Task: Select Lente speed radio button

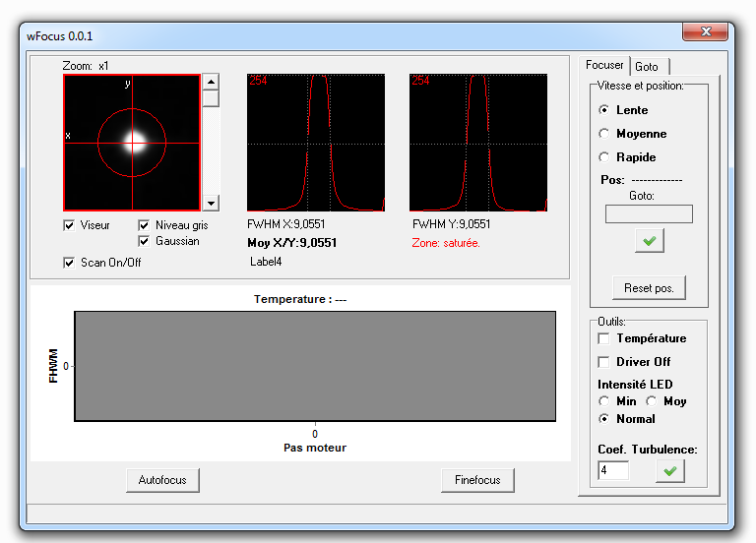Action: 603,110
